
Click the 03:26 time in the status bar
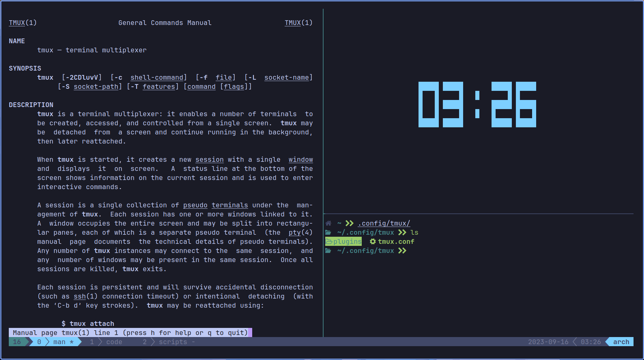pyautogui.click(x=591, y=342)
